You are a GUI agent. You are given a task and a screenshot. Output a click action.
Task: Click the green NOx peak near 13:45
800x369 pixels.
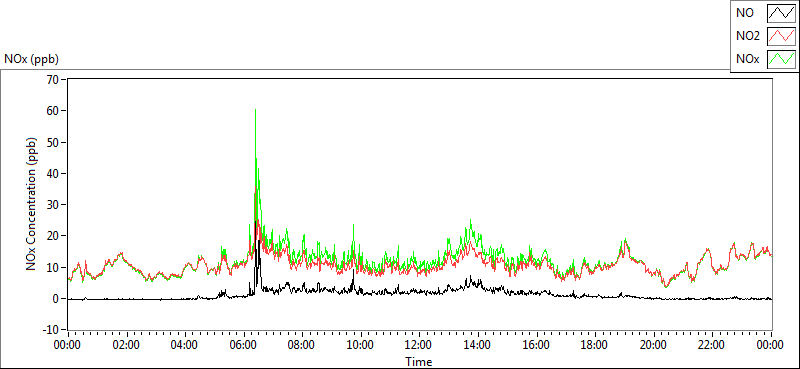470,221
